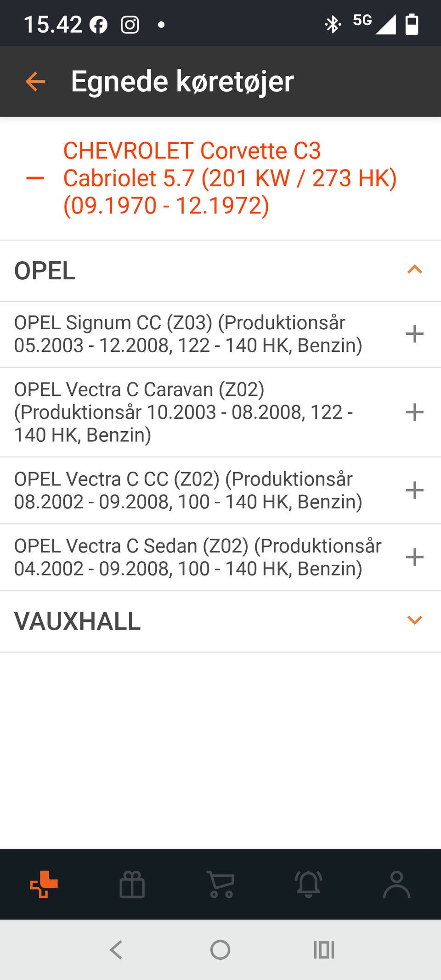
Task: Tap the OPEL brand heading
Action: (x=45, y=270)
